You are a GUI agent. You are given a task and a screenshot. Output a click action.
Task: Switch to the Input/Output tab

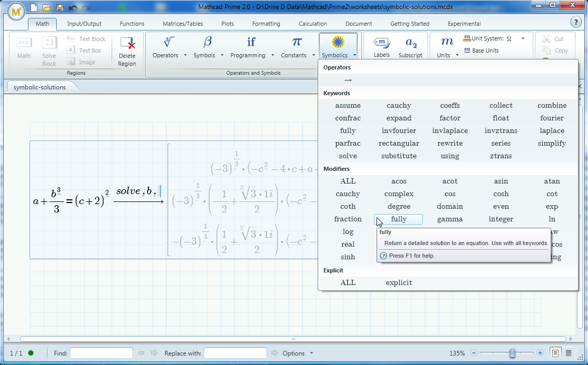(84, 24)
